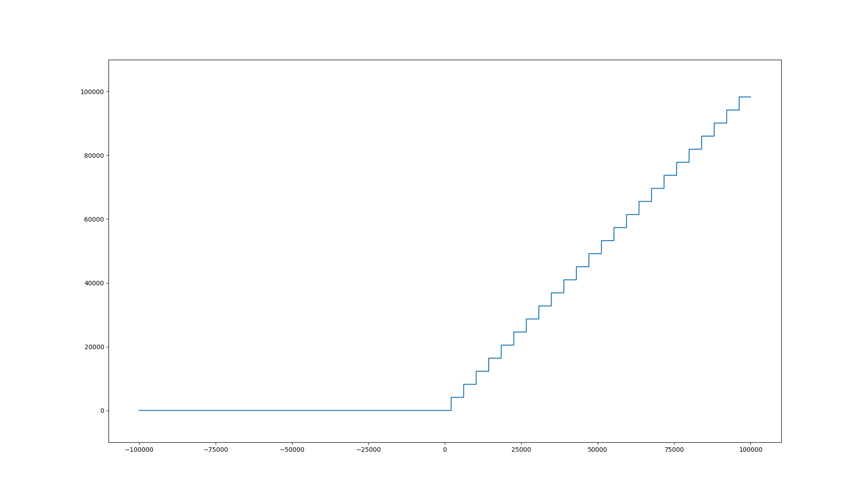
Task: Click the flat blue line segment at zero
Action: coord(294,411)
